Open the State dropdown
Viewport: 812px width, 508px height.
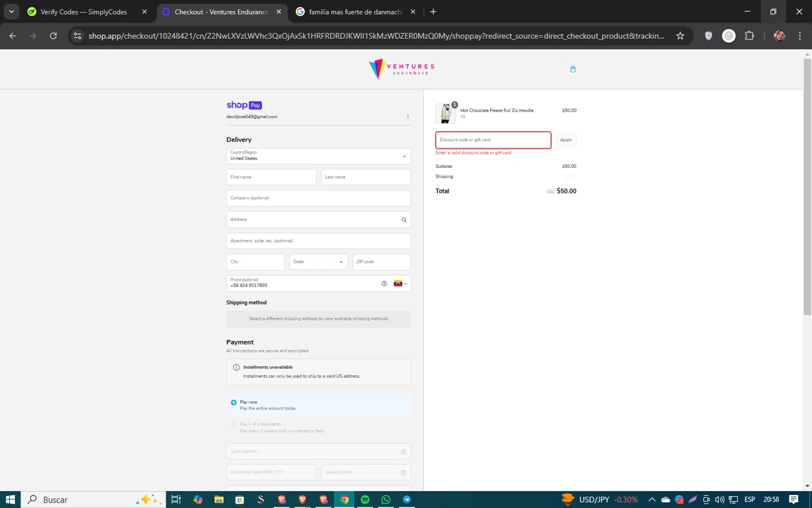(x=318, y=262)
